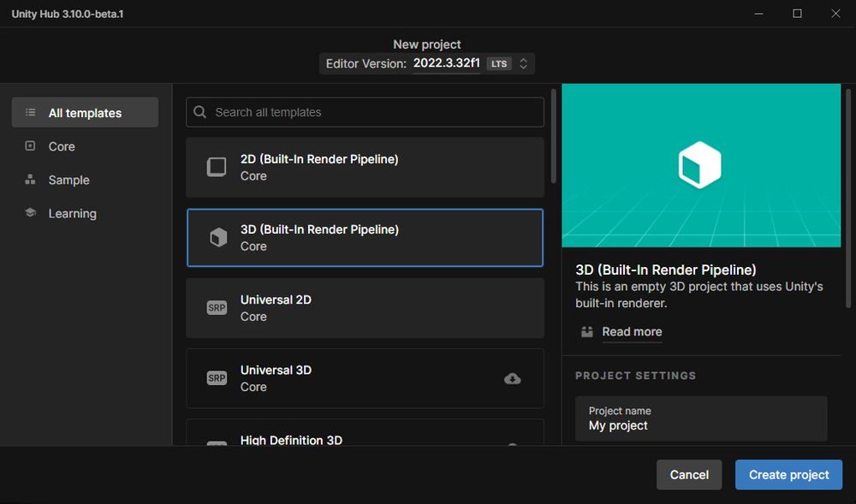Viewport: 856px width, 504px height.
Task: Close the Unity Hub window
Action: point(835,14)
